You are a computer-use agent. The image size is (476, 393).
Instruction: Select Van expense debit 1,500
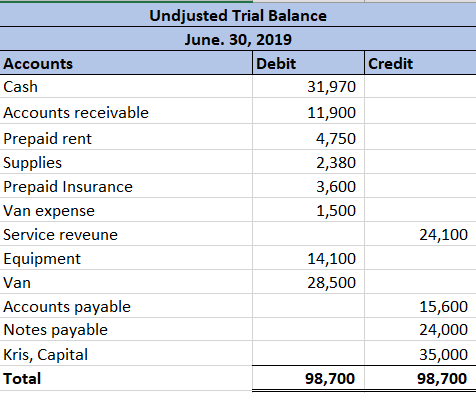tap(308, 210)
